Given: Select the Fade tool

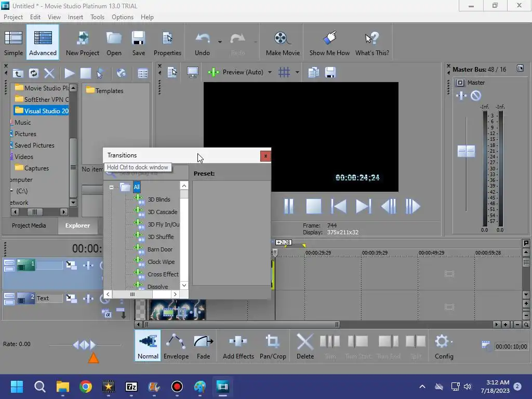Looking at the screenshot, I should click(x=203, y=347).
